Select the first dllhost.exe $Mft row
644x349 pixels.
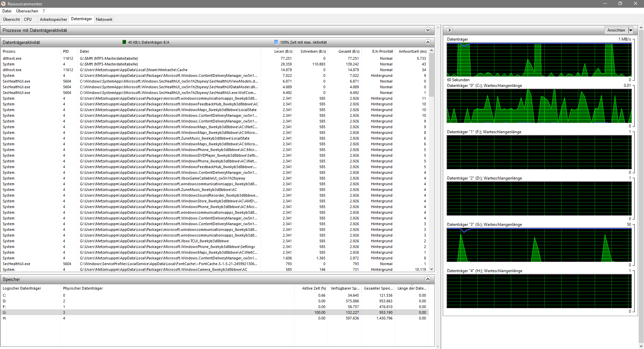point(215,58)
